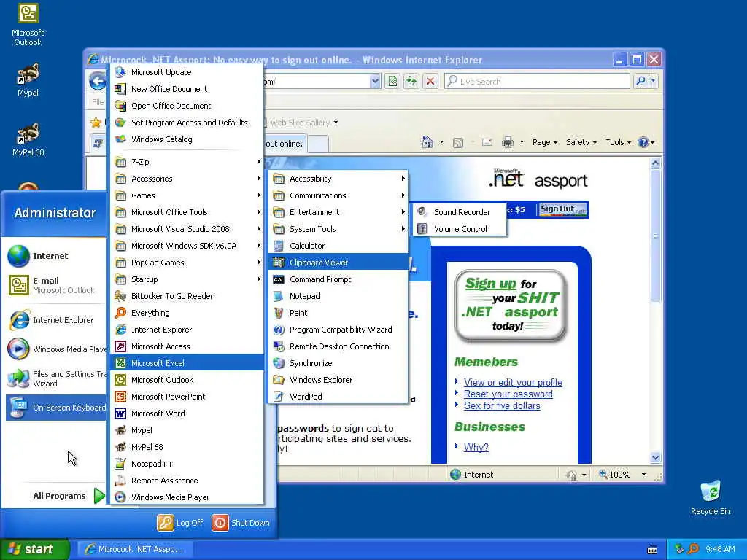Open the Page dropdown menu

click(x=544, y=142)
